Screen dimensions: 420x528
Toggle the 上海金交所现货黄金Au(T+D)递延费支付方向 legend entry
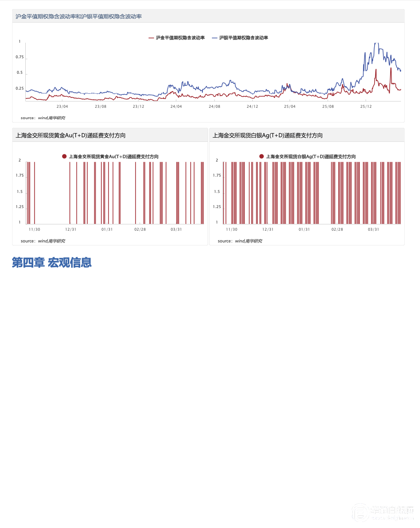coord(114,157)
